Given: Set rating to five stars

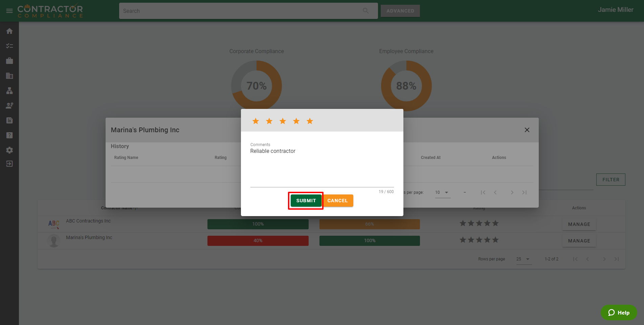Looking at the screenshot, I should [x=310, y=121].
